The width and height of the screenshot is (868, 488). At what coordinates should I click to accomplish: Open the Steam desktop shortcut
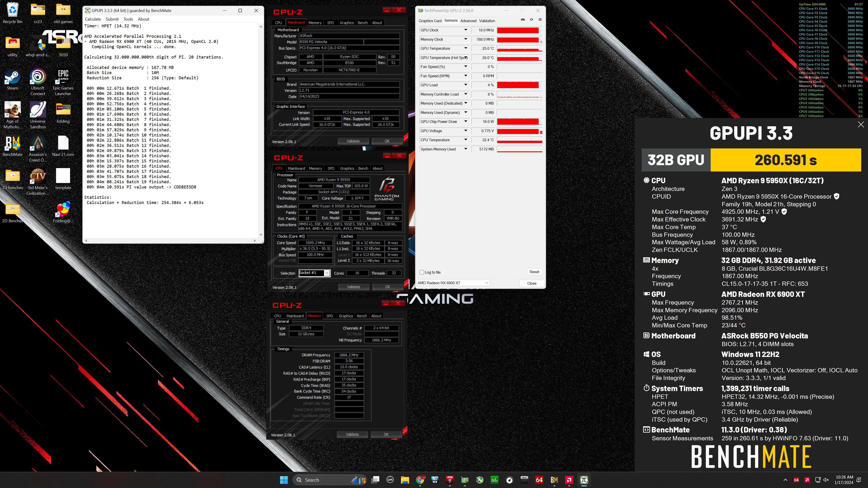[x=12, y=80]
